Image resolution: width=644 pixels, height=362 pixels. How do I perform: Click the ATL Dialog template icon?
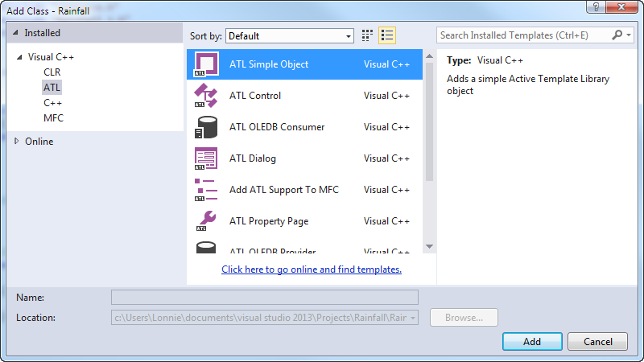206,158
